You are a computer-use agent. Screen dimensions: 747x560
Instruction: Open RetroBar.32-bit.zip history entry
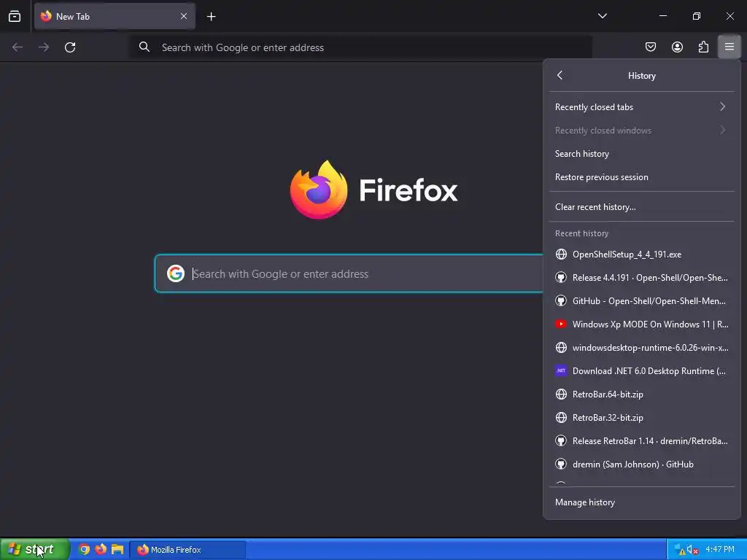(x=642, y=418)
